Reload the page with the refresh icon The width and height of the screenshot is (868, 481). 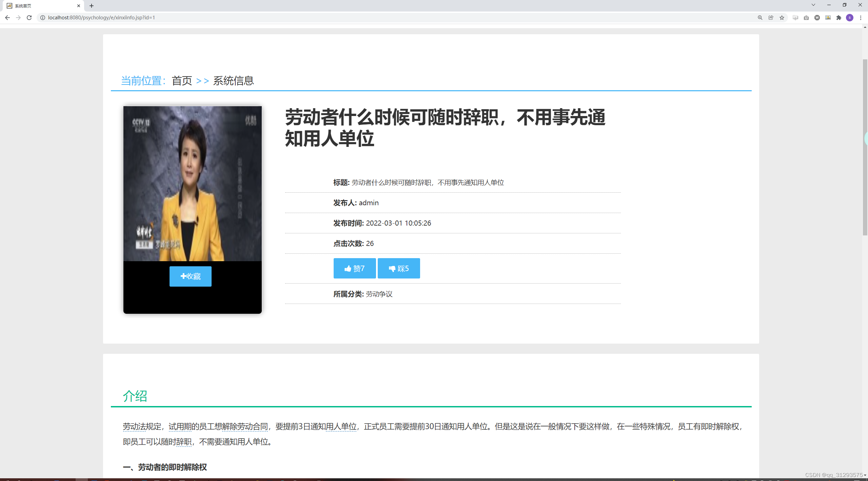click(x=29, y=17)
